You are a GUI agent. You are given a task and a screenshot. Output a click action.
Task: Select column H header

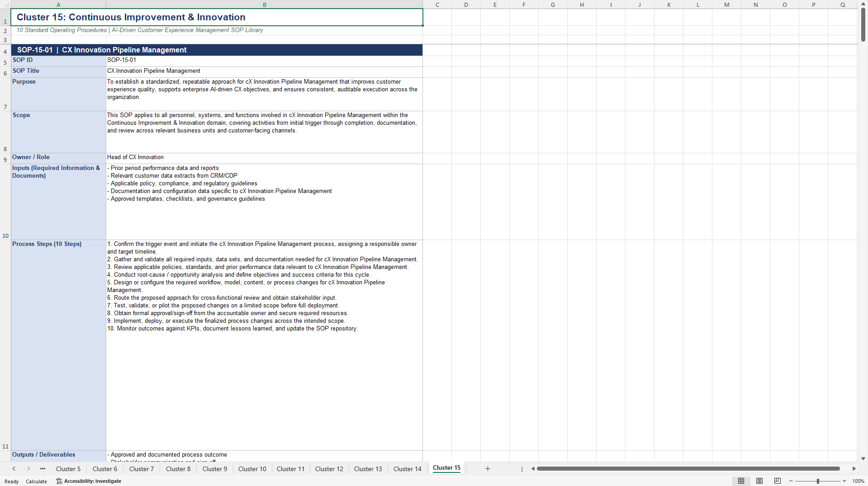tap(582, 5)
